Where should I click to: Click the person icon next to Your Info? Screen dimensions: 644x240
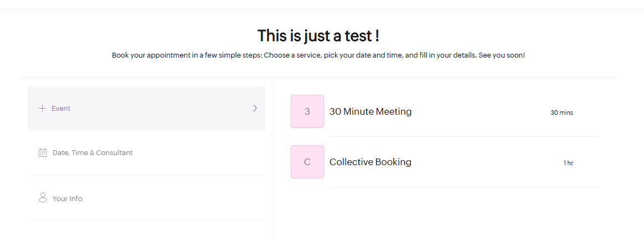tap(43, 198)
